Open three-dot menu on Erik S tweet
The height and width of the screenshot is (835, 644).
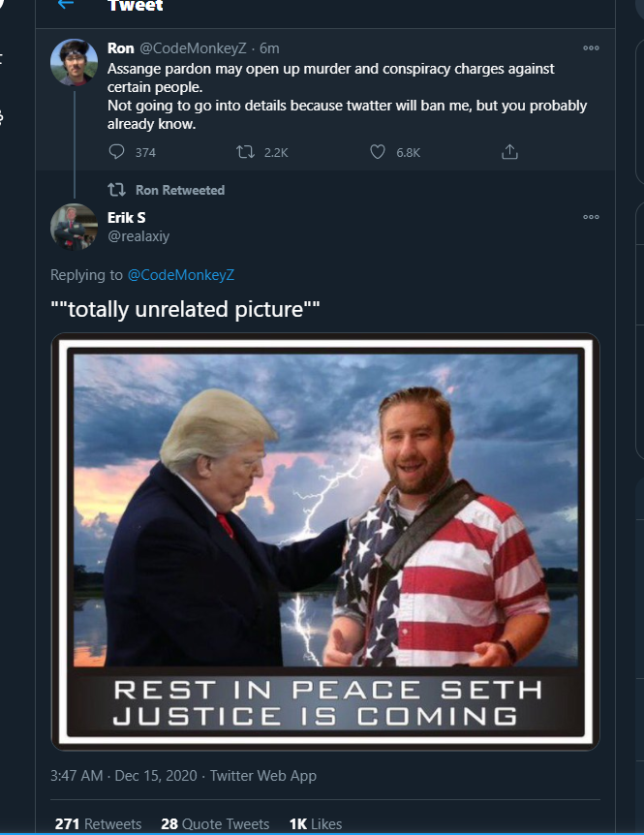(591, 217)
